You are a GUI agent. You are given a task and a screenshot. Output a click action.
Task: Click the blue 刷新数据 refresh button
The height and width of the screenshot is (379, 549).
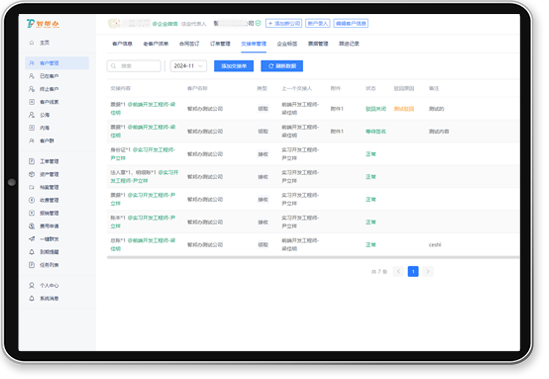point(282,66)
